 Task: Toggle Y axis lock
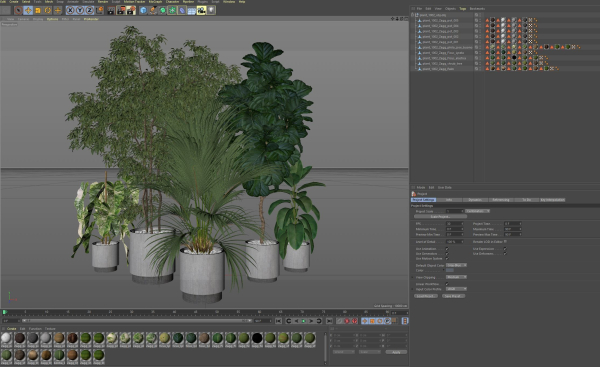pos(80,10)
